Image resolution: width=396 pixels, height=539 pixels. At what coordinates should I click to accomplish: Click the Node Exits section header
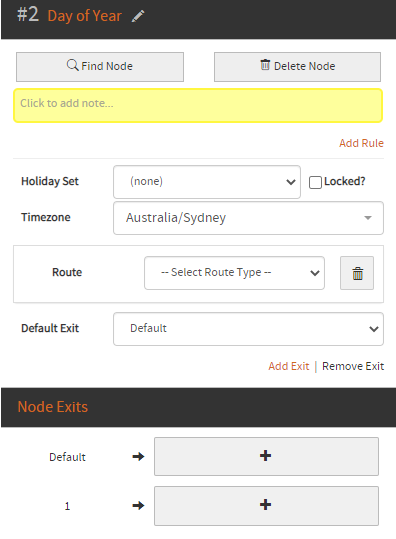(53, 407)
